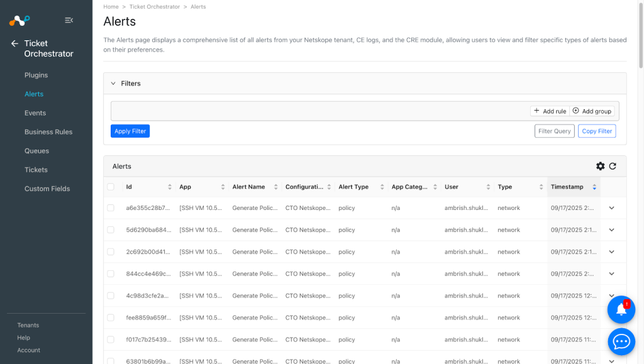The width and height of the screenshot is (644, 364).
Task: Open the chat support bubble
Action: coord(621,341)
